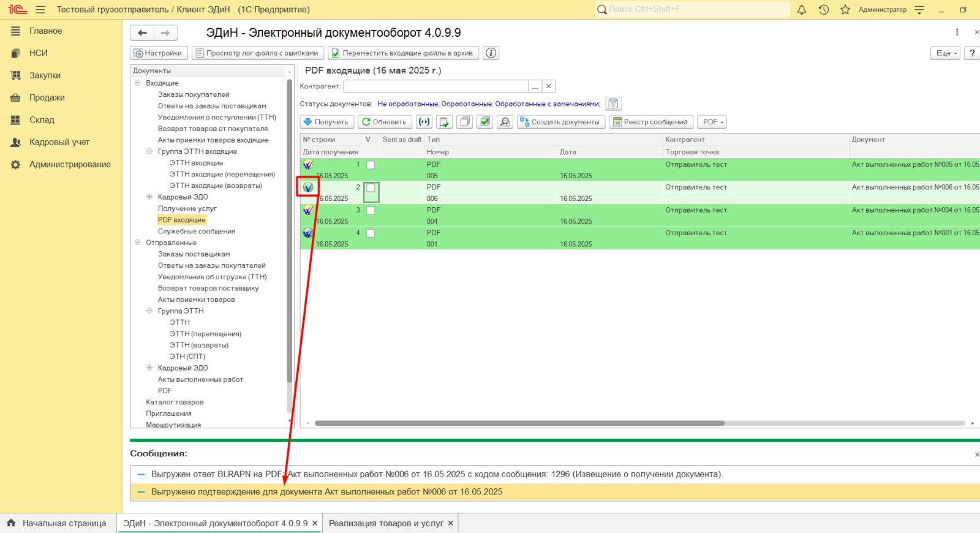980x533 pixels.
Task: Collapse Группа ЭТТН входящие node
Action: pos(149,151)
